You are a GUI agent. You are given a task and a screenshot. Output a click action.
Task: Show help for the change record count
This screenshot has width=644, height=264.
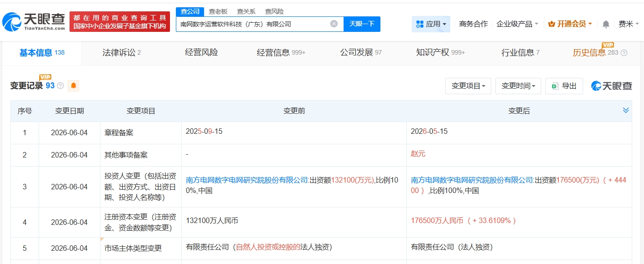coord(60,86)
